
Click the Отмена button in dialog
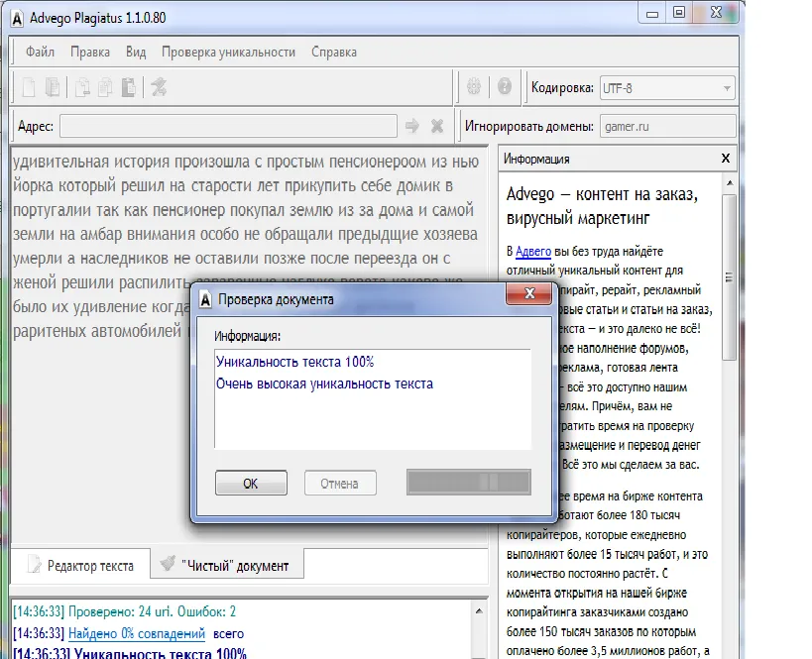tap(340, 483)
